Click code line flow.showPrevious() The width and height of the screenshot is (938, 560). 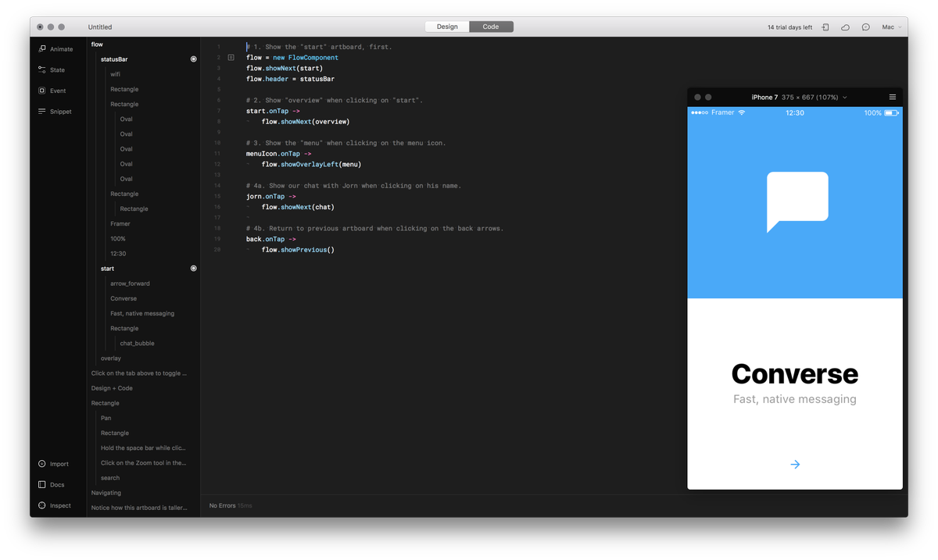click(x=298, y=250)
